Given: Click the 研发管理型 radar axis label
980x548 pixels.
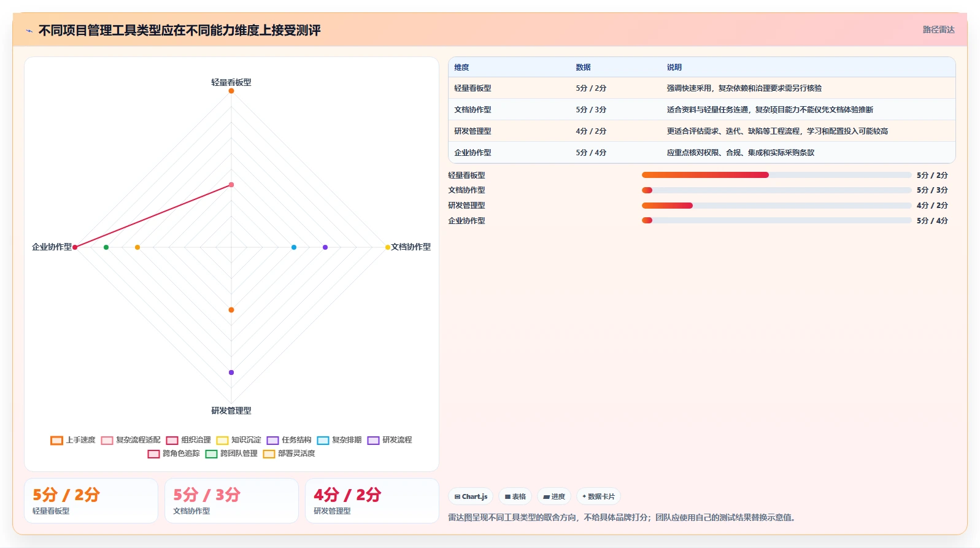Looking at the screenshot, I should (x=231, y=411).
